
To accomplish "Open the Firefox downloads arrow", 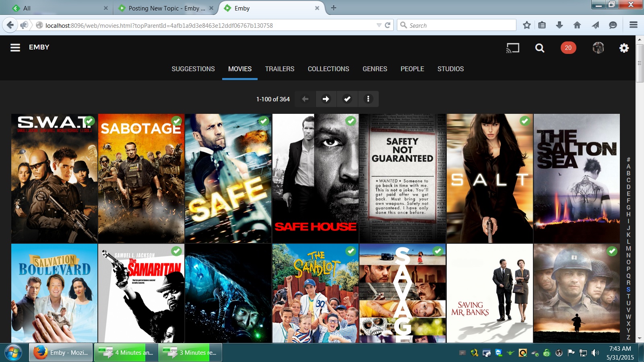I will [559, 25].
